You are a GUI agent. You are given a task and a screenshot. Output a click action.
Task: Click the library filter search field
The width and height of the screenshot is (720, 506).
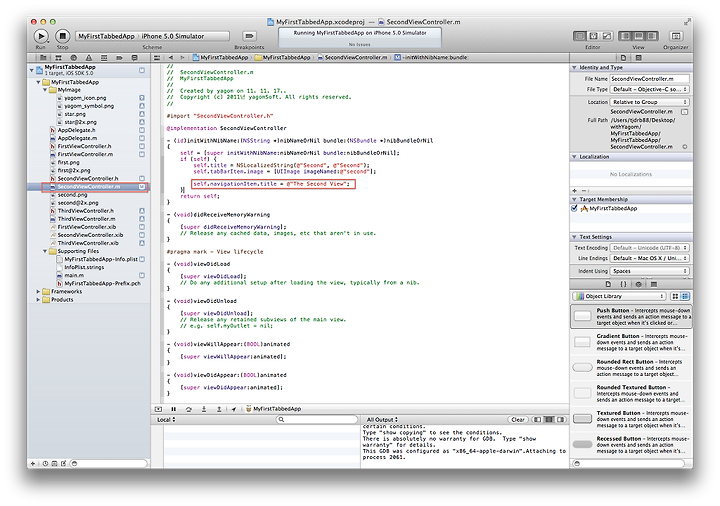coord(631,464)
